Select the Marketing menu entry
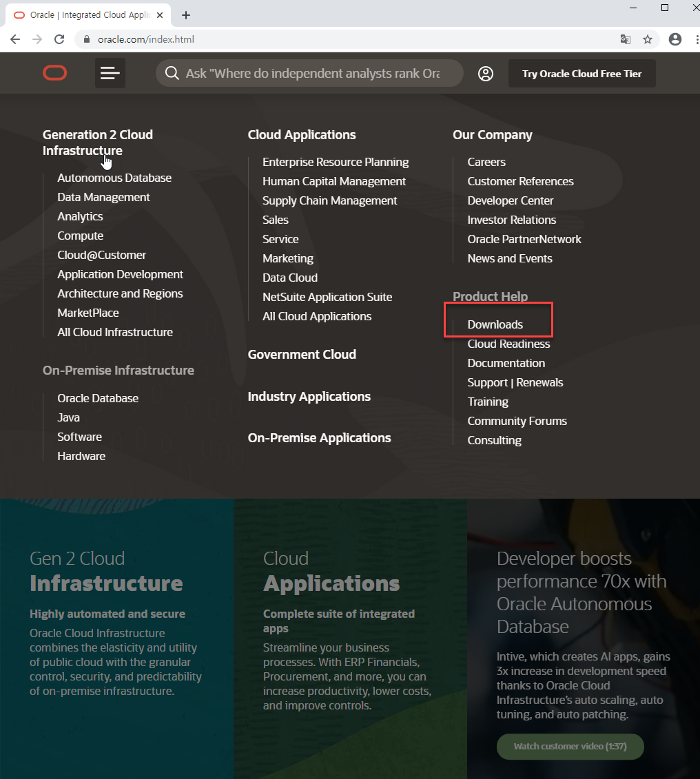Screen dimensions: 700x779 tap(288, 258)
